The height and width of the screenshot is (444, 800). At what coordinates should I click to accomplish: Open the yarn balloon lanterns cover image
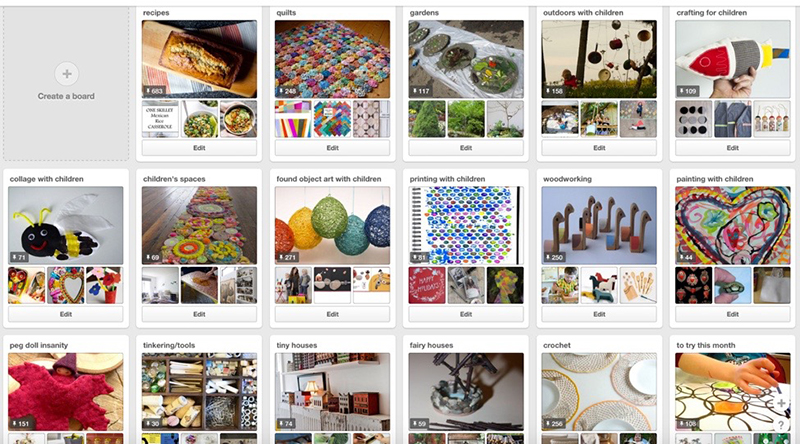(x=332, y=226)
